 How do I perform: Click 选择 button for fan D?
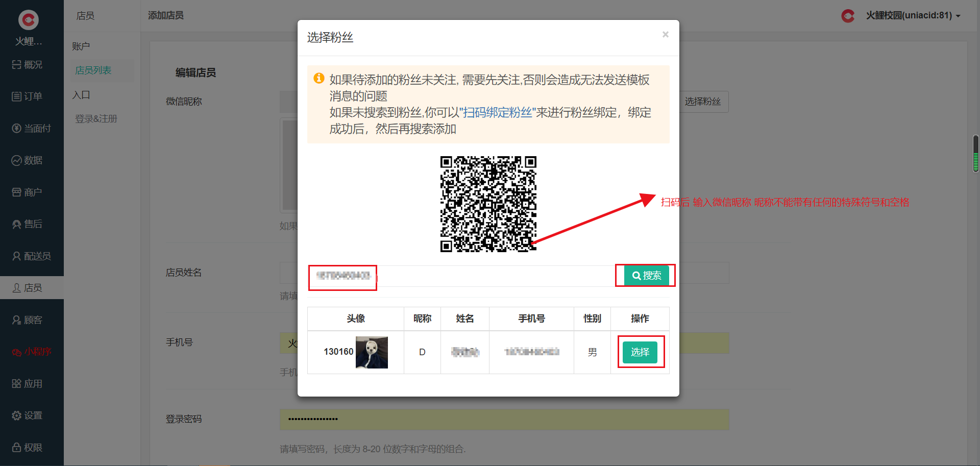coord(640,352)
